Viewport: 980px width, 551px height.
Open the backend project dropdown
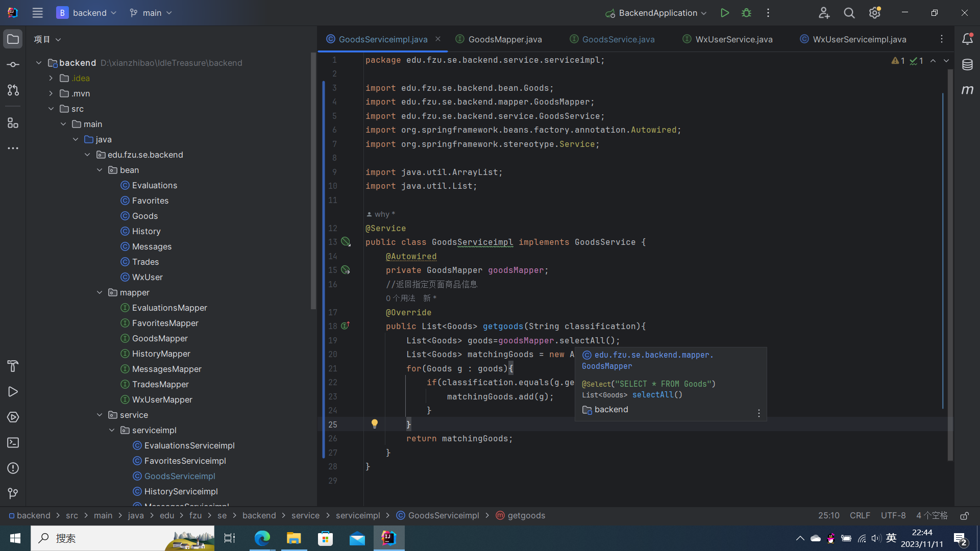tap(86, 13)
